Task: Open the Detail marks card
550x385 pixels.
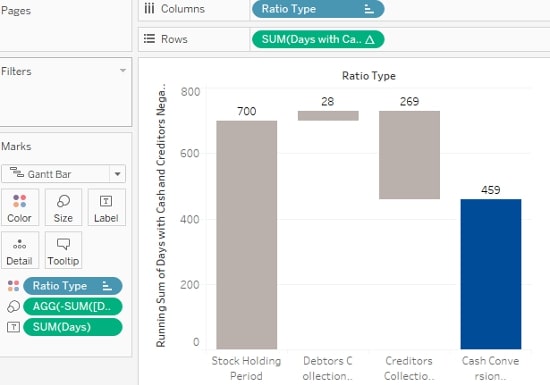Action: click(x=20, y=250)
